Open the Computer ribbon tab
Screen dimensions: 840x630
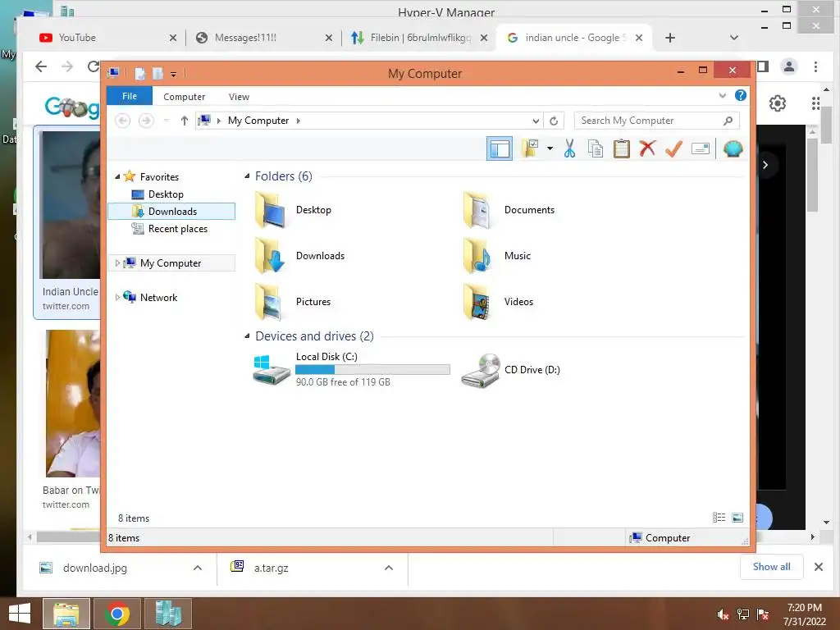[185, 97]
